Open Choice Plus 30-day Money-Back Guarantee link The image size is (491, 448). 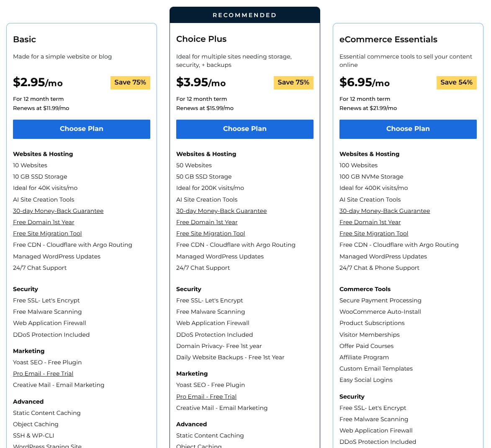point(221,211)
